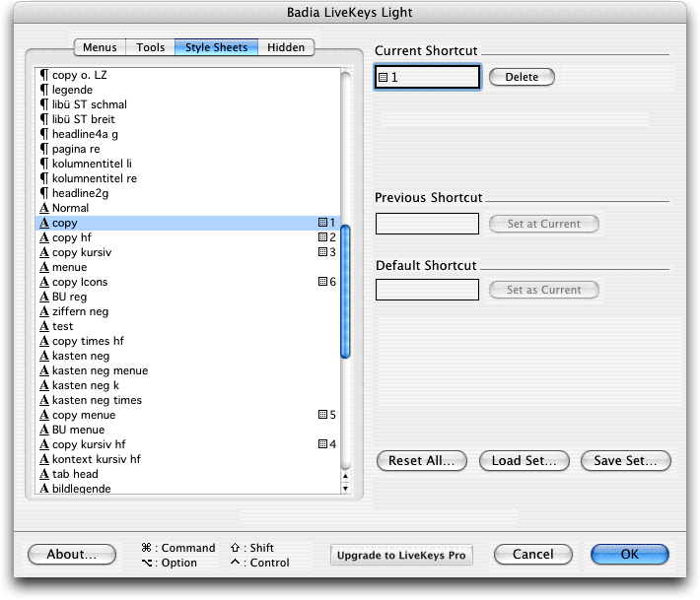Click paragraph icon beside legende
Screen dimensions: 700x600
pos(44,90)
